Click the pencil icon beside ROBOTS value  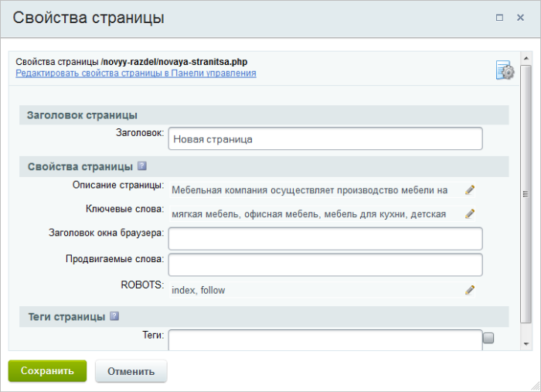click(470, 290)
